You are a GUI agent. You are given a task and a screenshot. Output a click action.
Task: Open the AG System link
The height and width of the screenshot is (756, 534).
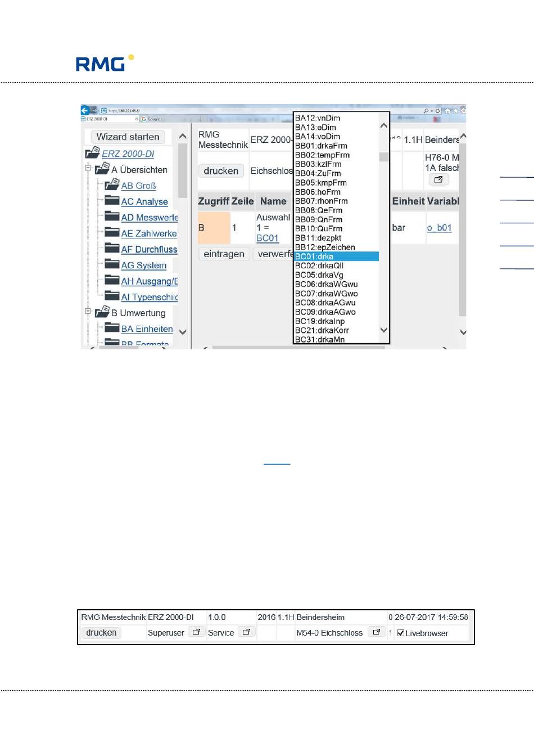pos(144,265)
